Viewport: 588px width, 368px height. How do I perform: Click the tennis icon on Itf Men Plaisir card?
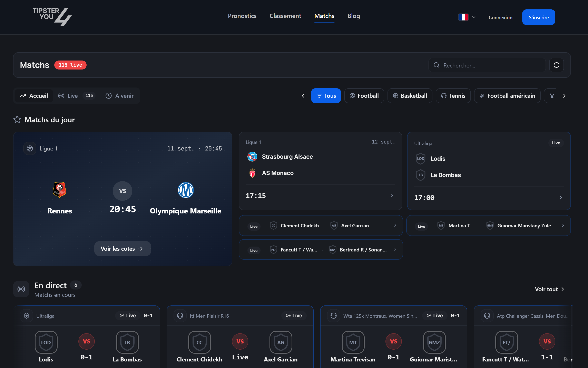(x=180, y=316)
